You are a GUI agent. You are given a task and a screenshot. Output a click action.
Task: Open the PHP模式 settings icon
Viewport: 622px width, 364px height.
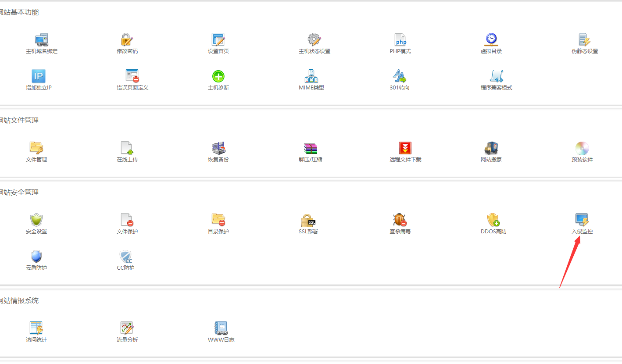[400, 40]
